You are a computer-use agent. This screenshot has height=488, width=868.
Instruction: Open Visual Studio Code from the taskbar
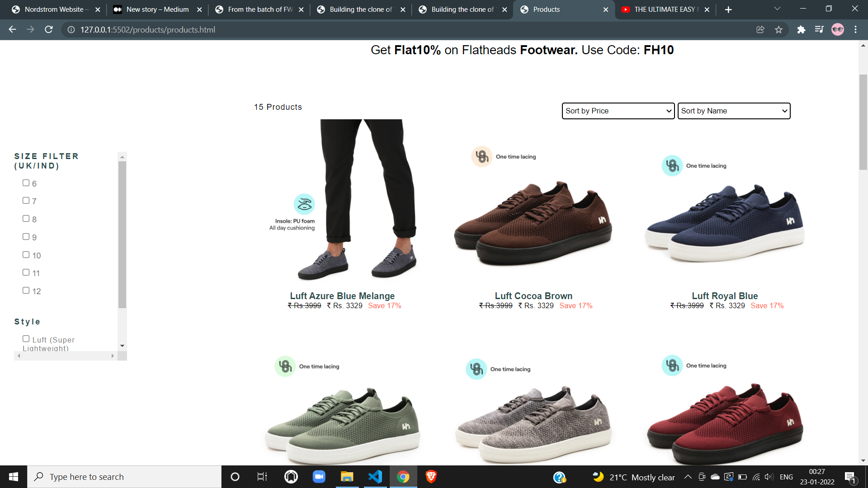point(375,477)
